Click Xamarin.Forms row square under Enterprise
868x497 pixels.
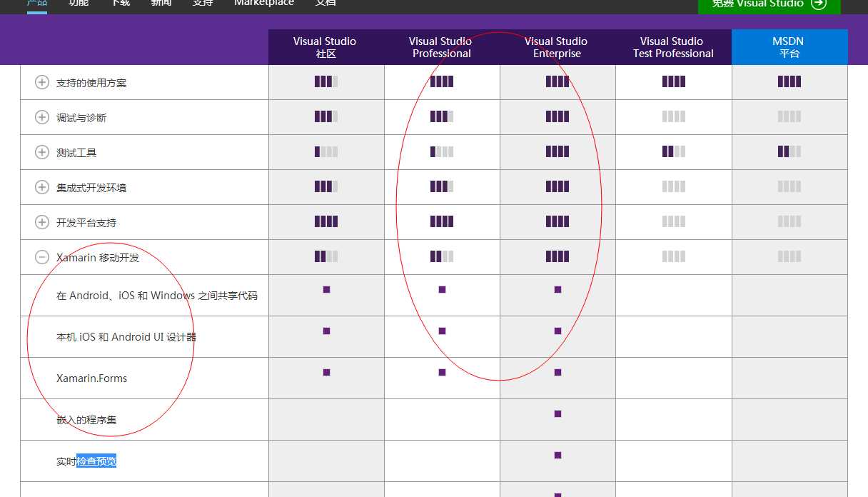tap(557, 372)
